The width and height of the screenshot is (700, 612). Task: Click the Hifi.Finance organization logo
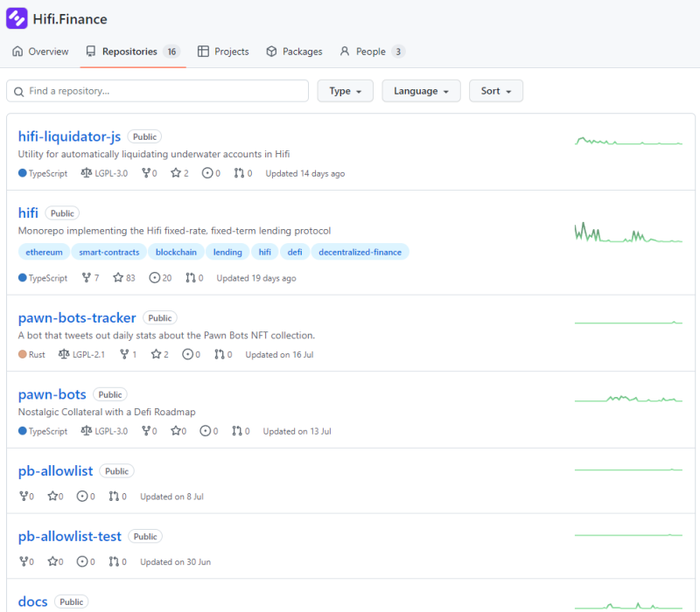coord(17,18)
